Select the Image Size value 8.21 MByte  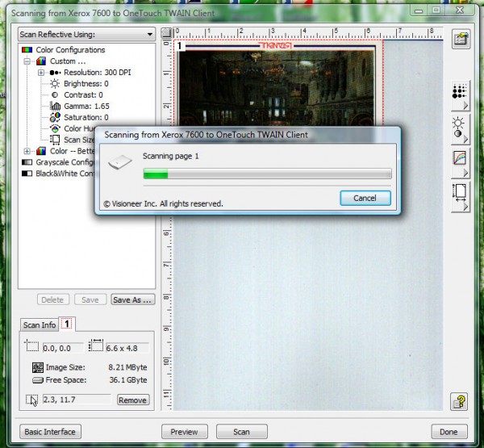click(x=127, y=367)
